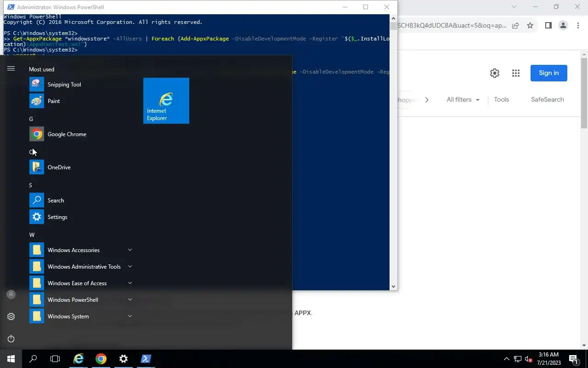Switch to Chrome via taskbar icon
This screenshot has width=588, height=368.
[101, 359]
